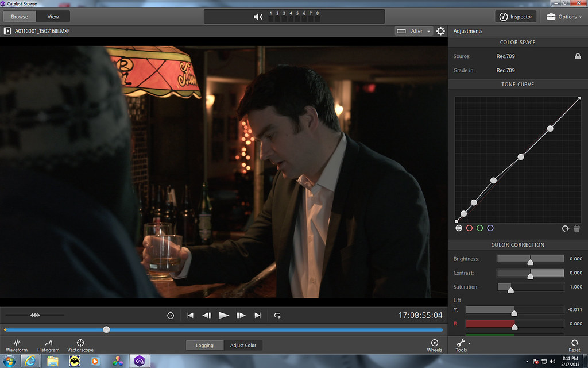This screenshot has height=368, width=588.
Task: Click the shuttle speed control handle
Action: coord(35,315)
